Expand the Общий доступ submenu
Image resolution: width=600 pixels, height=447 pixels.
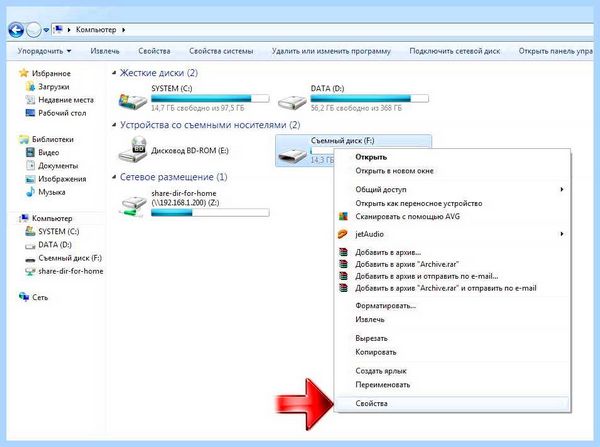(x=452, y=189)
